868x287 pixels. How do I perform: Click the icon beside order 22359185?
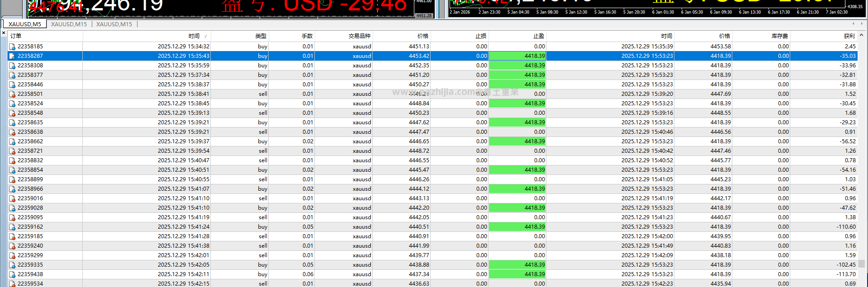point(12,236)
